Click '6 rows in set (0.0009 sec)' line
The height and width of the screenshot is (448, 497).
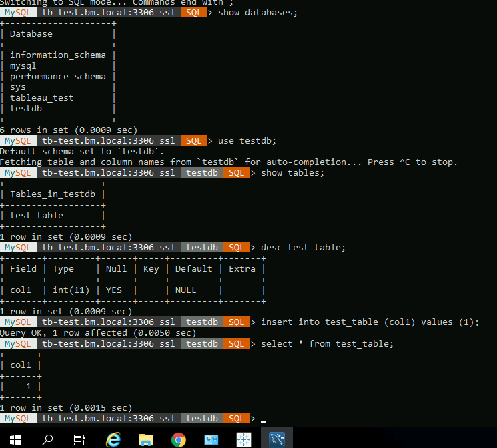click(x=69, y=130)
